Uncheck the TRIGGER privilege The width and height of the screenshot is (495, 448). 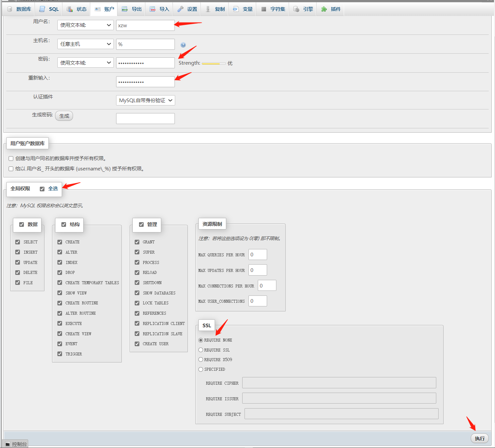pyautogui.click(x=60, y=354)
